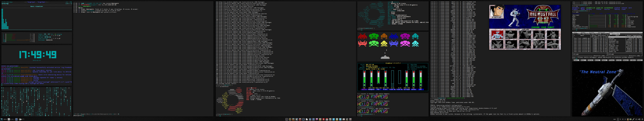The height and width of the screenshot is (121, 644).
Task: Select dnukem3d.zip in the right panel
Action: [625, 41]
